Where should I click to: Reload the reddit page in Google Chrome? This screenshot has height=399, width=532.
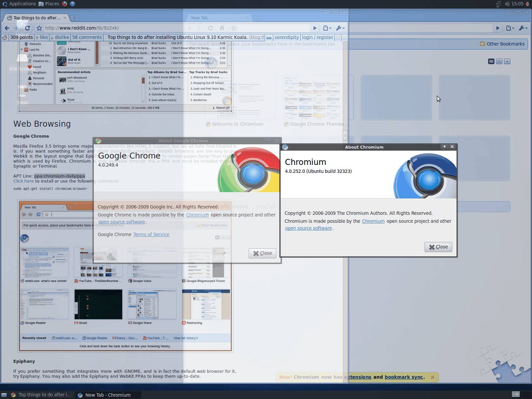coord(28,28)
